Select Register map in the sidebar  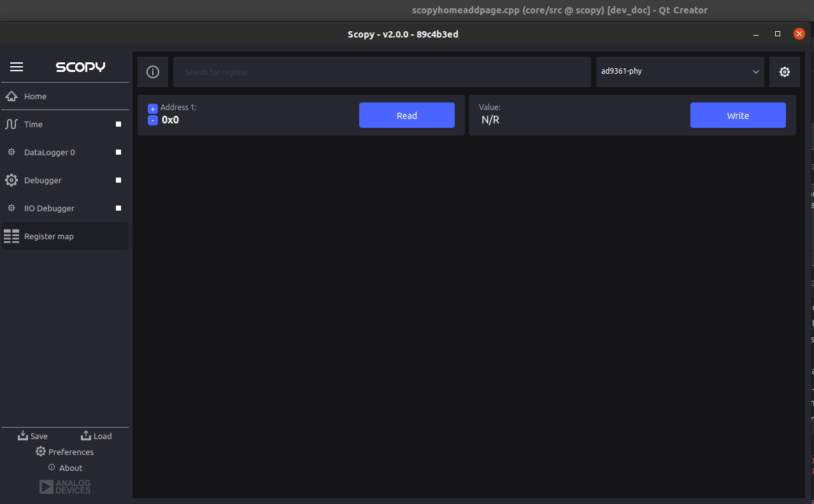(64, 236)
